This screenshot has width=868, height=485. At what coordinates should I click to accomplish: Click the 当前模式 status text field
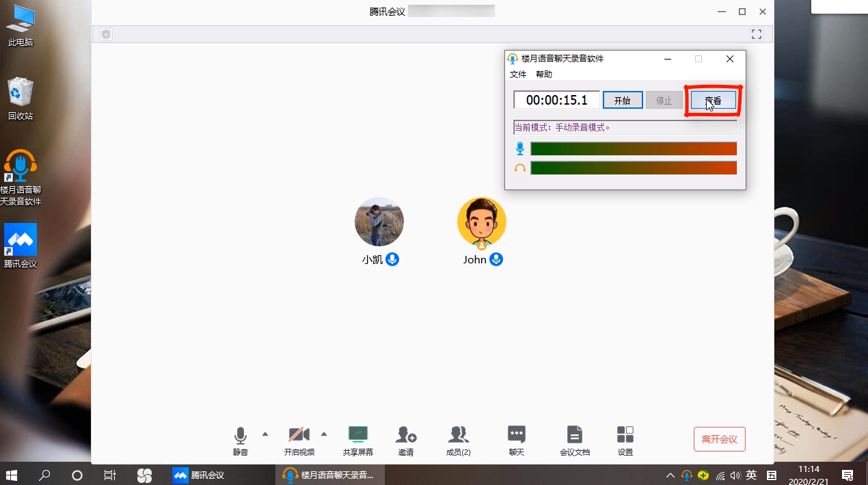625,127
